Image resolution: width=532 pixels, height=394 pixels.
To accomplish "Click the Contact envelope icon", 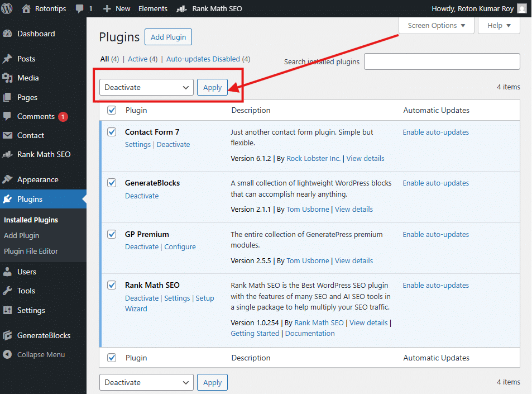I will [7, 135].
